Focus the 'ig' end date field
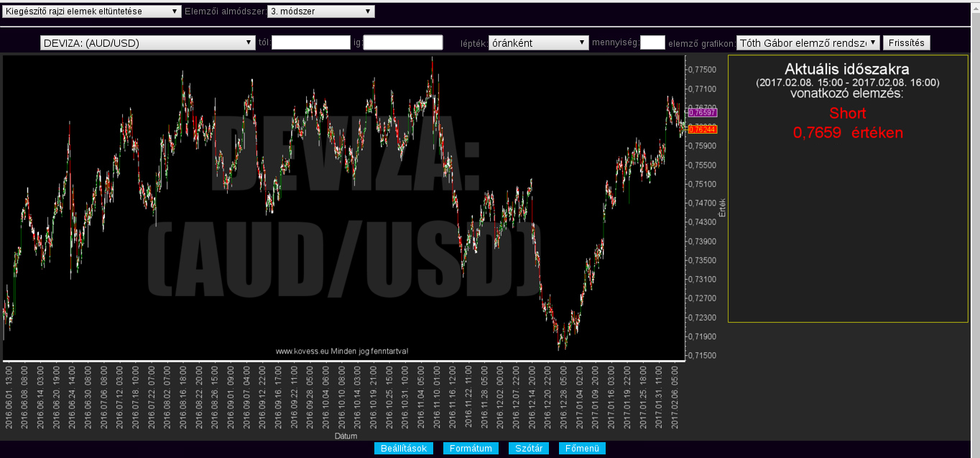The image size is (980, 458). click(403, 43)
